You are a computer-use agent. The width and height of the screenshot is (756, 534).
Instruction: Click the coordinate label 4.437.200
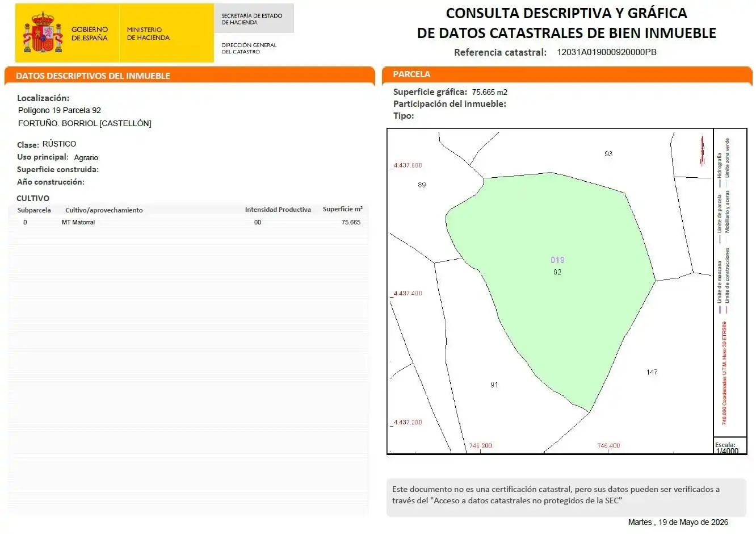click(408, 423)
